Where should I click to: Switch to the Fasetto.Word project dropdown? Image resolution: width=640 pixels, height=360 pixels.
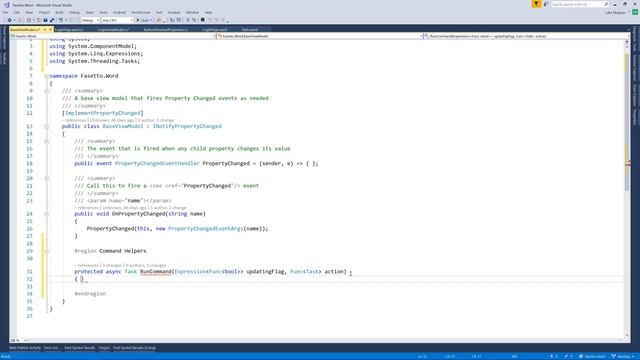click(x=113, y=36)
